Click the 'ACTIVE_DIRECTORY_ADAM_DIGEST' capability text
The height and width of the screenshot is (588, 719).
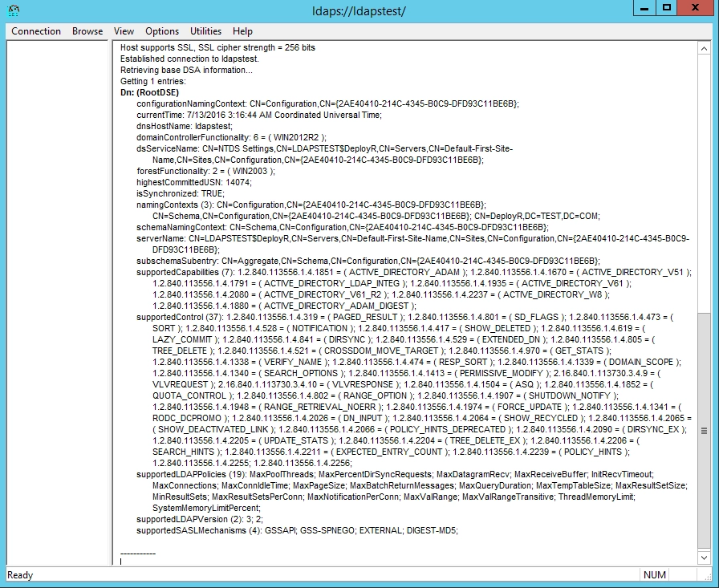(336, 306)
